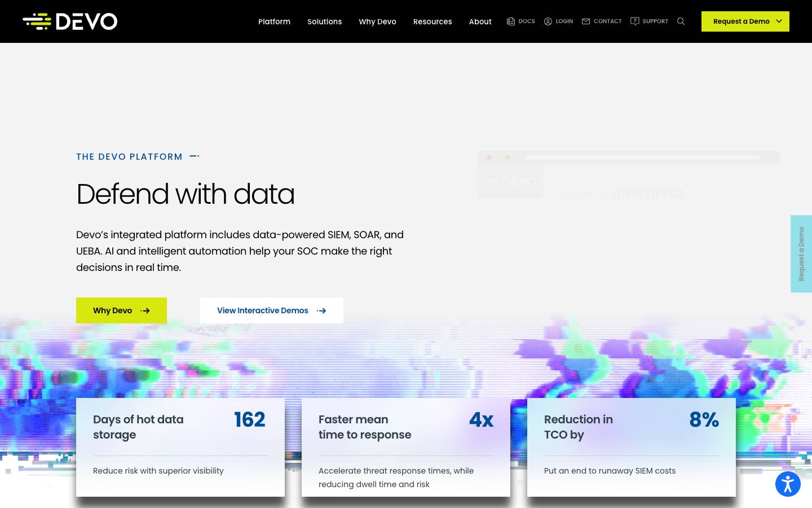
Task: Open the Resources menu
Action: 433,21
